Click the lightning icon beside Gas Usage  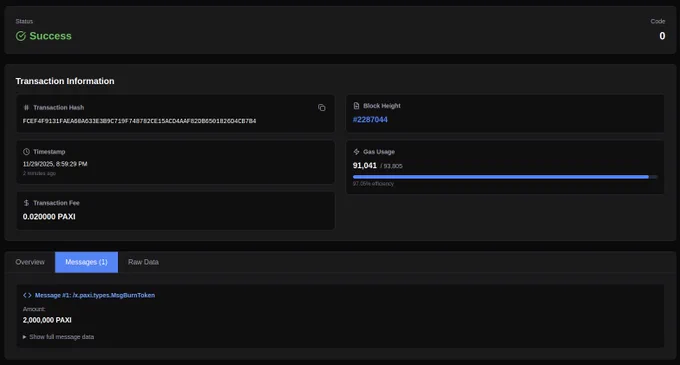pos(356,152)
